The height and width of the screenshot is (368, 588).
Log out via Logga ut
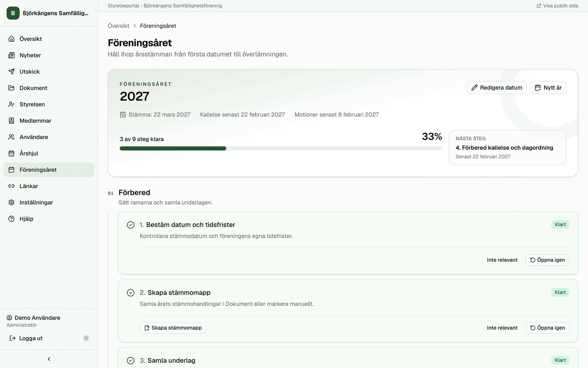point(26,338)
